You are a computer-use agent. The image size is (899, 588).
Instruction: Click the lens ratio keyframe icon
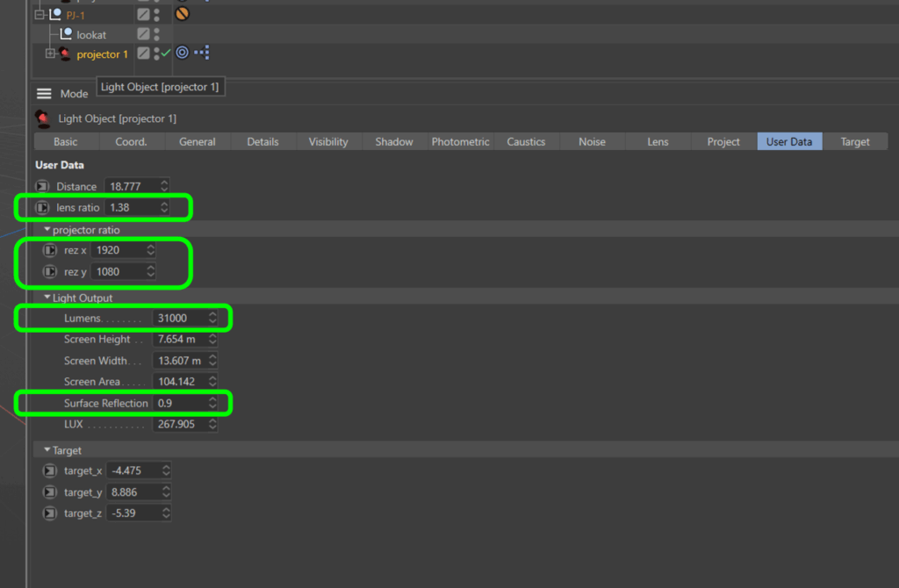point(42,208)
